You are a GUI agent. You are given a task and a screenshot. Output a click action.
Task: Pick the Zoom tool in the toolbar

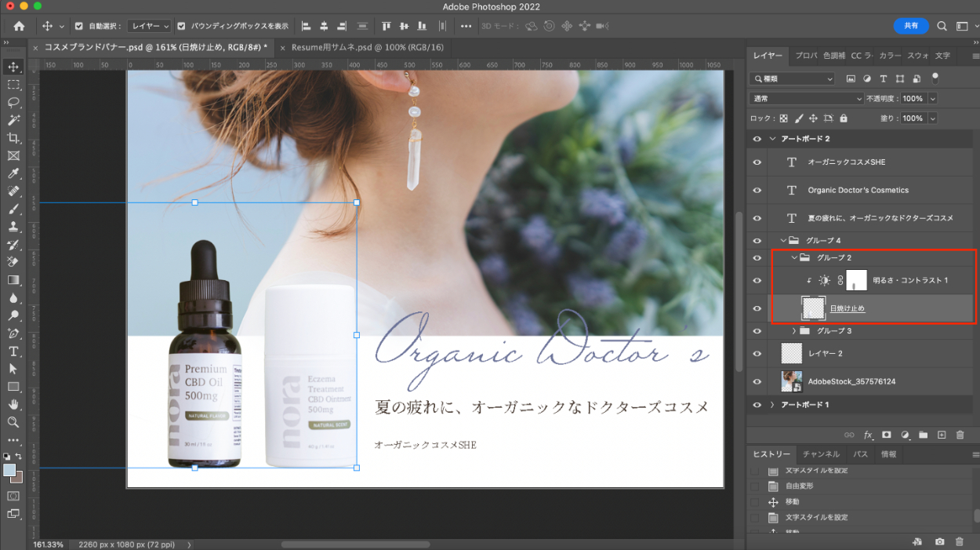(x=13, y=422)
